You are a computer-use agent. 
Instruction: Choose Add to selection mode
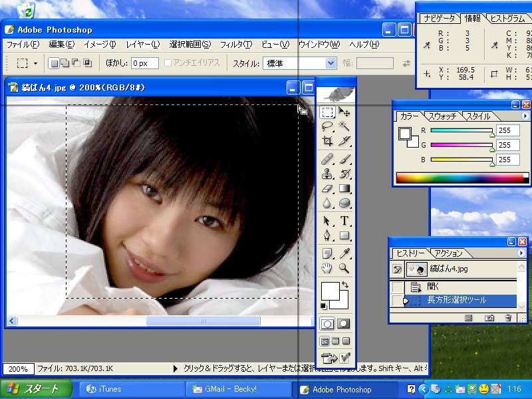[x=65, y=63]
